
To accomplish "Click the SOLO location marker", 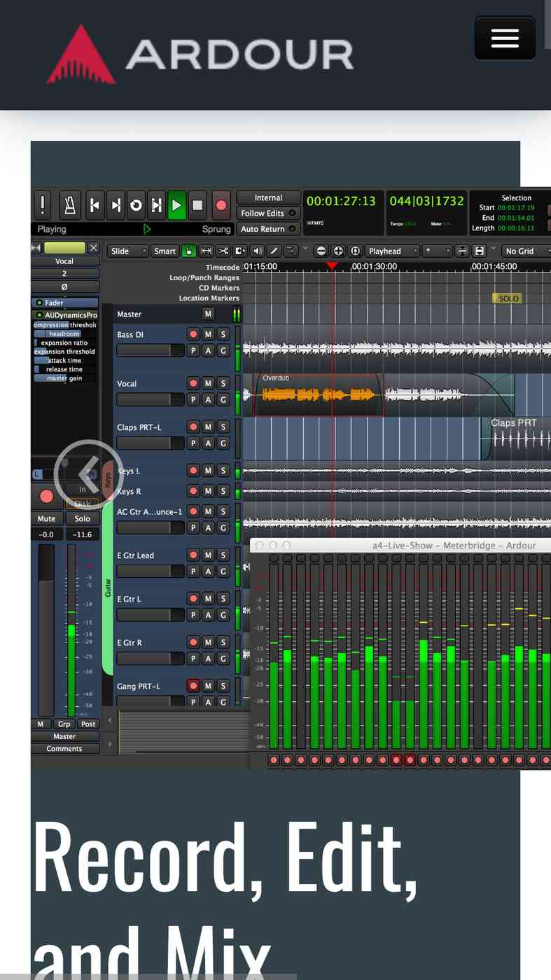I will click(x=508, y=298).
